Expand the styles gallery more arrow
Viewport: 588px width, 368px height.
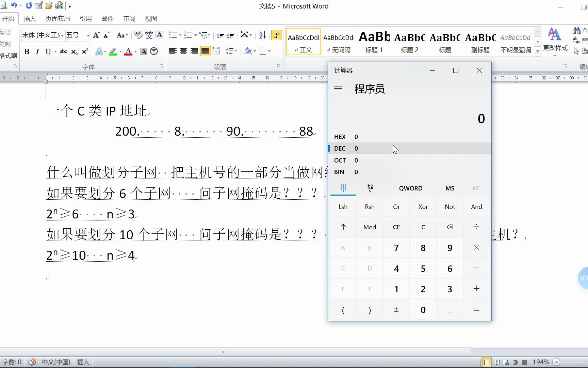[538, 52]
